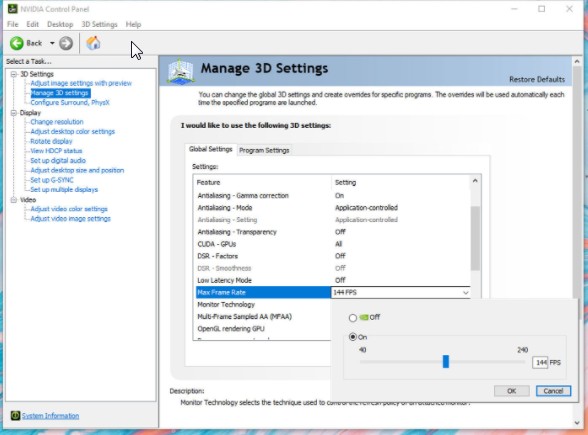The height and width of the screenshot is (435, 588).
Task: Select the DSR - Factors row
Action: (x=333, y=256)
